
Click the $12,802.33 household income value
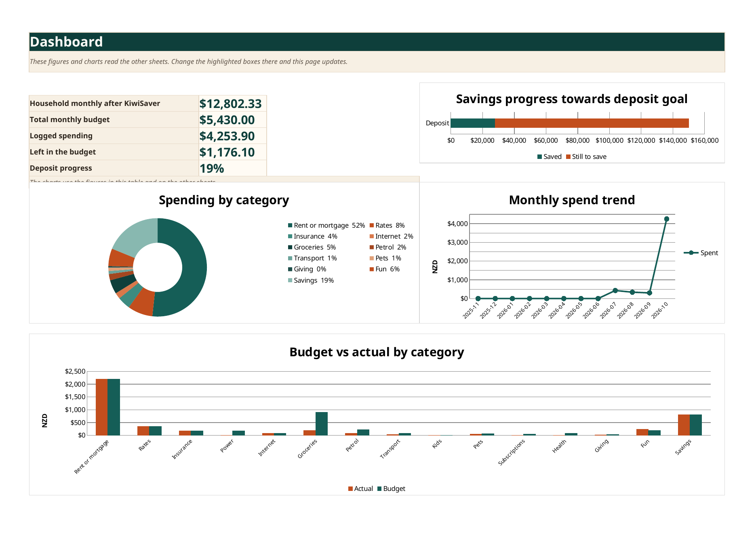coord(230,104)
